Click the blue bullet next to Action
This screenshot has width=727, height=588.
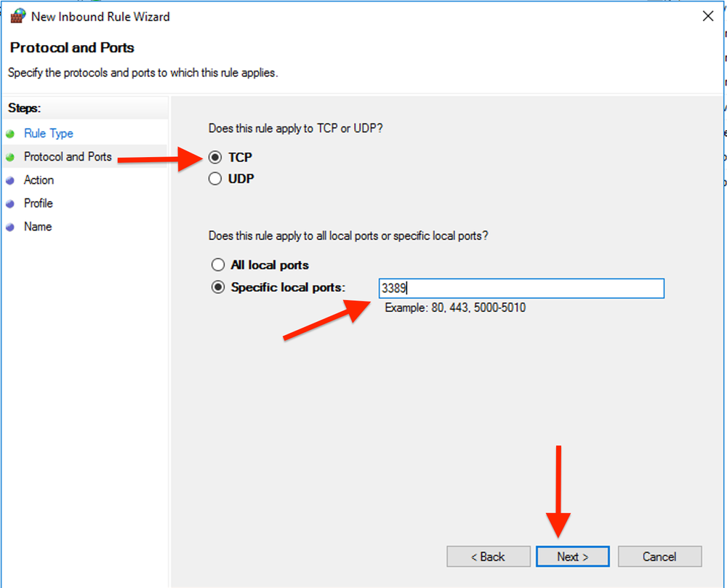click(x=10, y=180)
